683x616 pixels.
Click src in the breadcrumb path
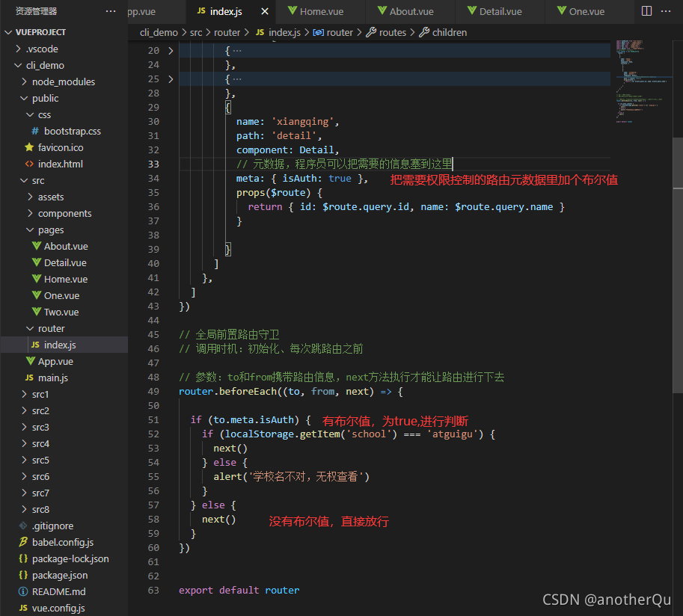click(x=196, y=33)
